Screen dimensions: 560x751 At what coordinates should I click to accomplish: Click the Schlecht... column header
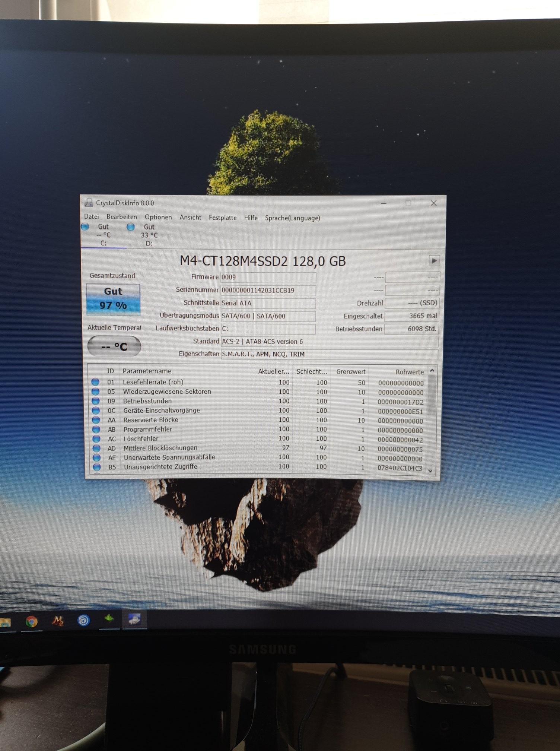[x=312, y=372]
